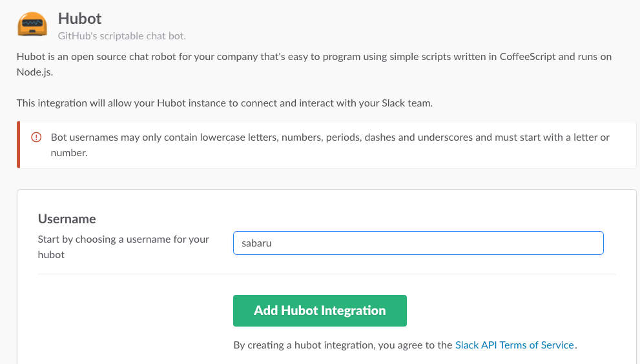This screenshot has height=364, width=640.
Task: Click the Node.js text in description
Action: tap(34, 73)
